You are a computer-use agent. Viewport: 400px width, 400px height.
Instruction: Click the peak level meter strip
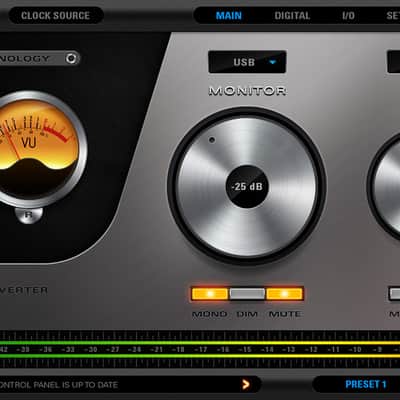coord(200,349)
